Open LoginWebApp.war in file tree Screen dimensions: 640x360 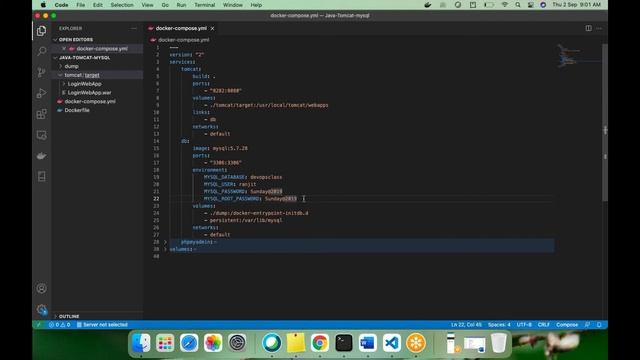pyautogui.click(x=89, y=93)
